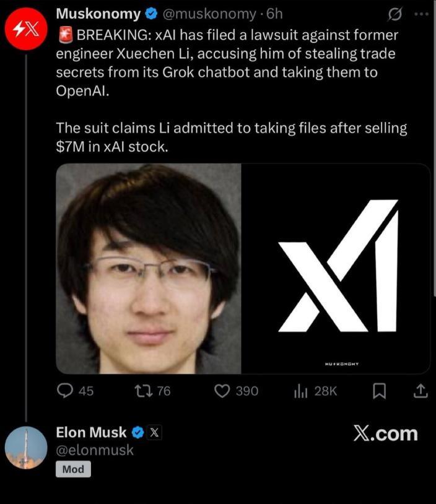Click the 6h post timestamp

pyautogui.click(x=274, y=14)
